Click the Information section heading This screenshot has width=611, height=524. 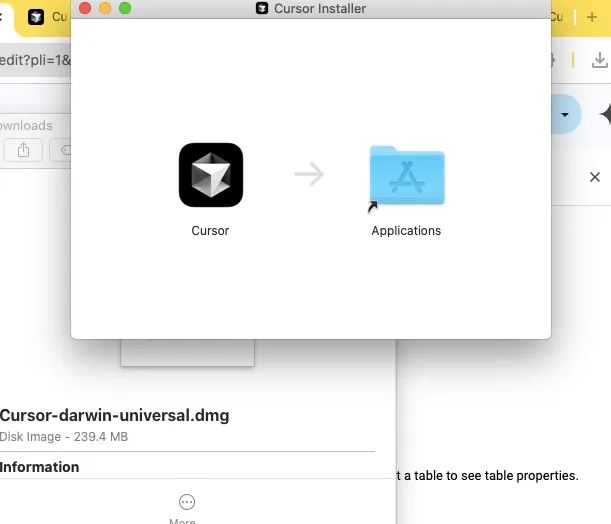click(39, 467)
